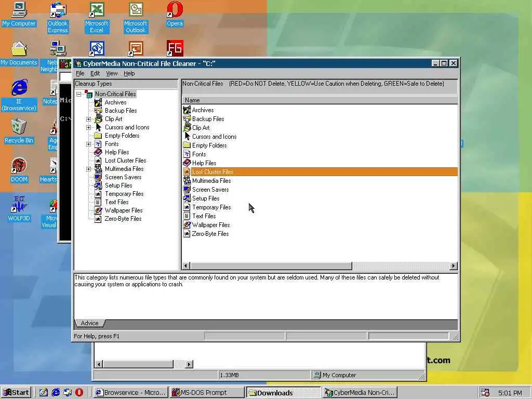Click the Wallpaper Files icon in the tree
Screen dimensions: 532x399
click(98, 210)
